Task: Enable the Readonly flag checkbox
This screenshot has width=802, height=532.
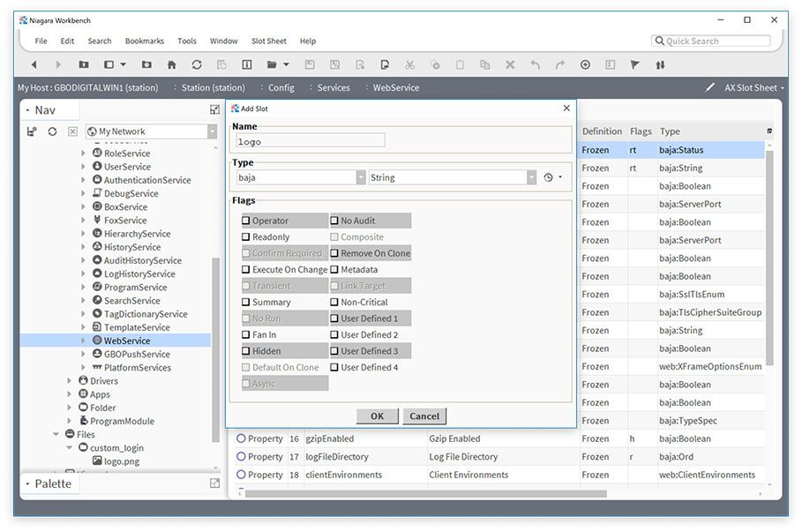Action: click(x=246, y=237)
